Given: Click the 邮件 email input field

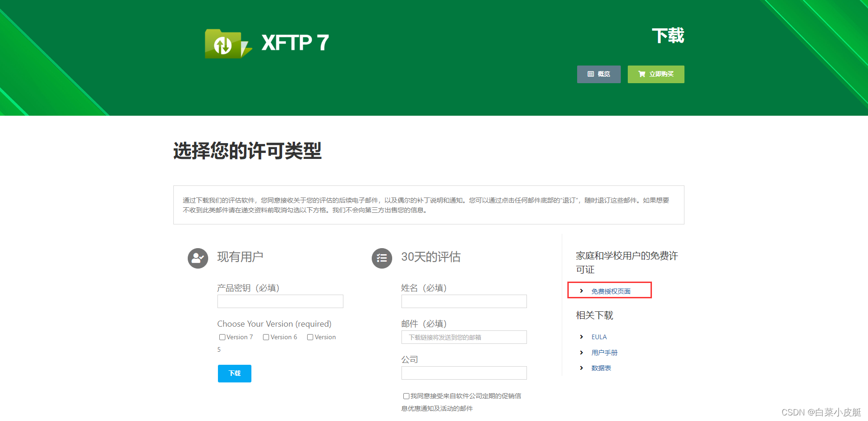Looking at the screenshot, I should 463,337.
